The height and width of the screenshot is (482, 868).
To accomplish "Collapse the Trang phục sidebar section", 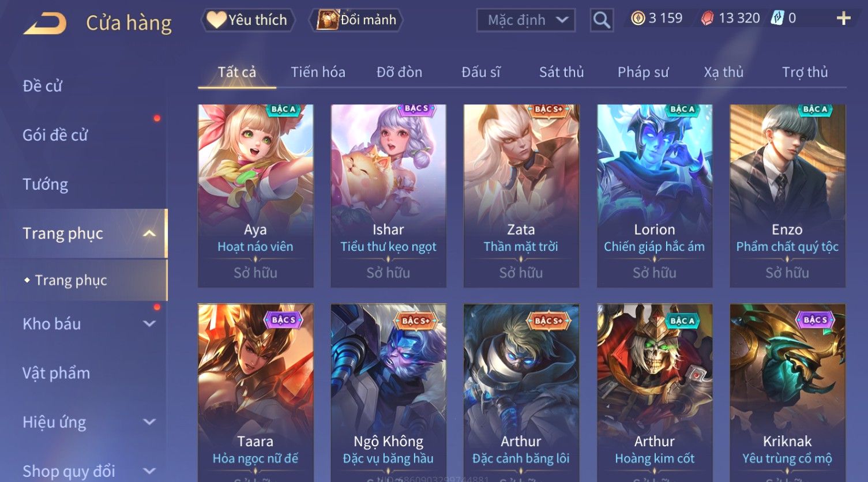I will tap(149, 234).
